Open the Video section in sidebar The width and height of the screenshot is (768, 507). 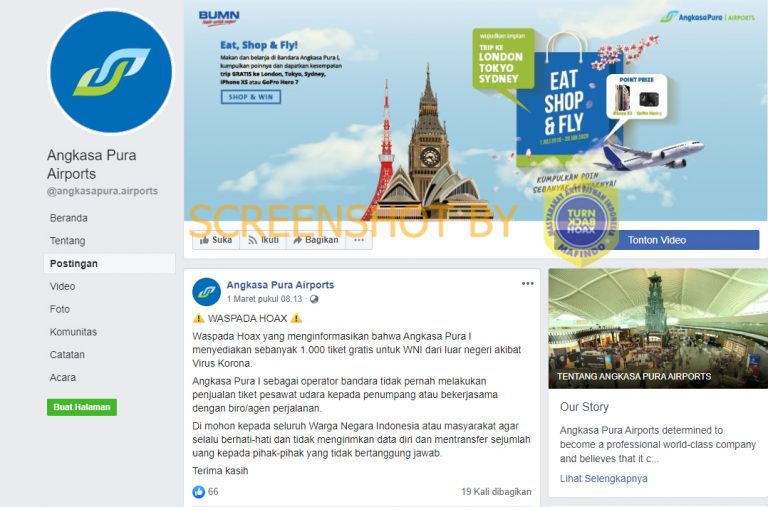(x=62, y=286)
